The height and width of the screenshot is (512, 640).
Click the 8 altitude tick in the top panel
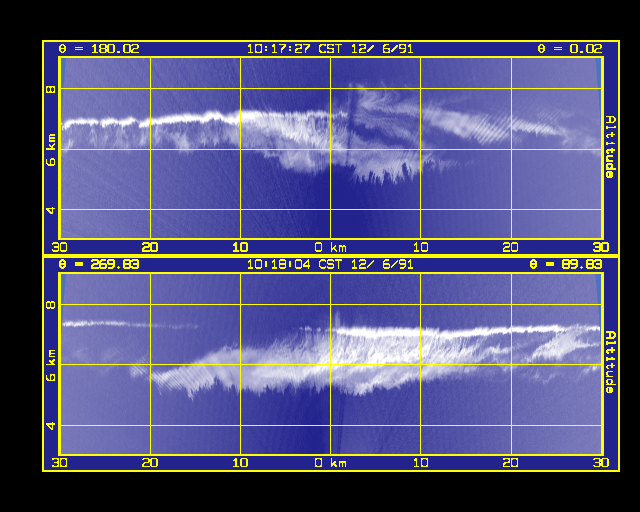[x=51, y=89]
